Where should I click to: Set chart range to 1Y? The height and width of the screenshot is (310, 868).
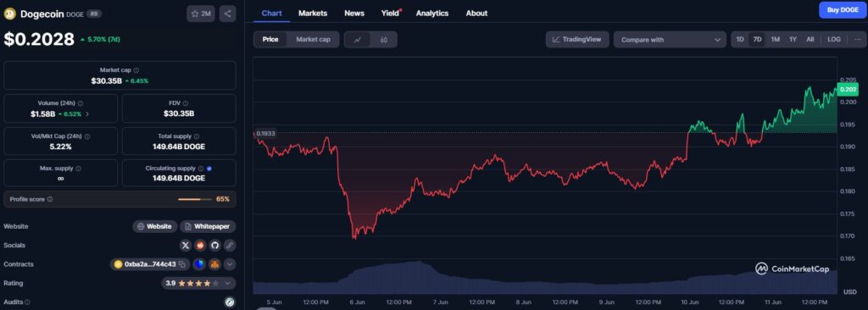(x=793, y=39)
